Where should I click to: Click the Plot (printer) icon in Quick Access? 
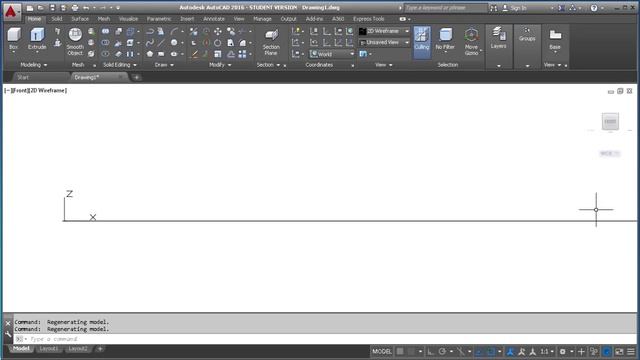point(75,8)
